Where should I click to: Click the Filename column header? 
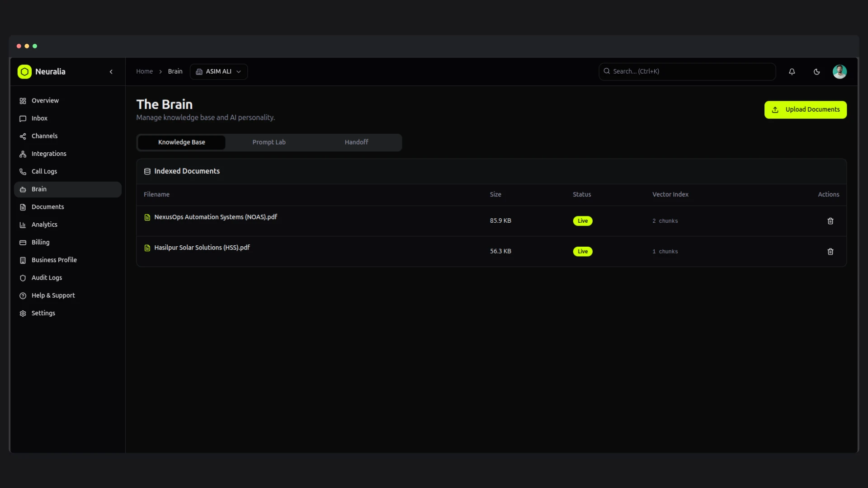(x=156, y=195)
